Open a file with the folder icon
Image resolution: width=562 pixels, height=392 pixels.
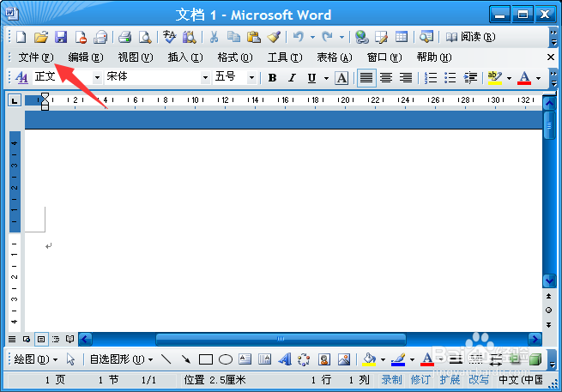(41, 37)
